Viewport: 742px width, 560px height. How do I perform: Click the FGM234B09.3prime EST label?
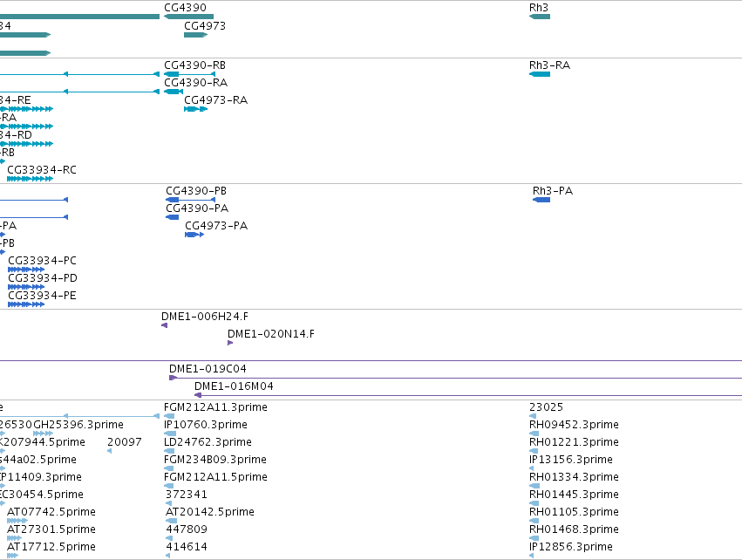point(215,460)
